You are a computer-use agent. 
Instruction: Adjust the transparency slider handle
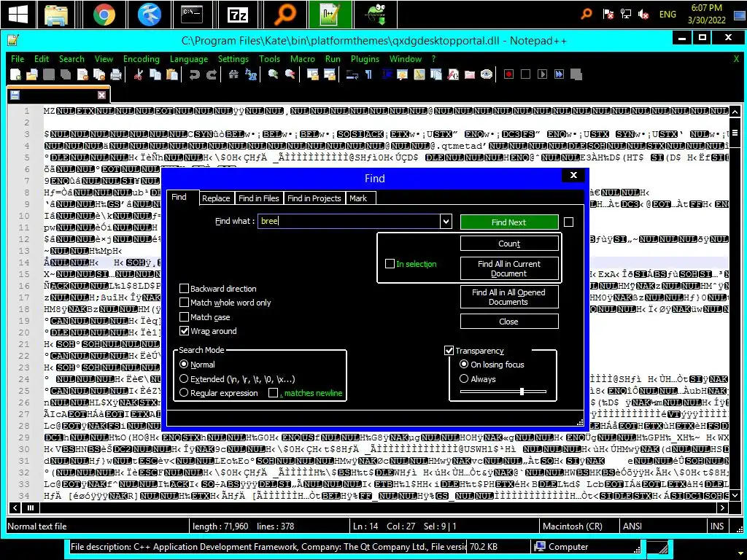pos(522,392)
